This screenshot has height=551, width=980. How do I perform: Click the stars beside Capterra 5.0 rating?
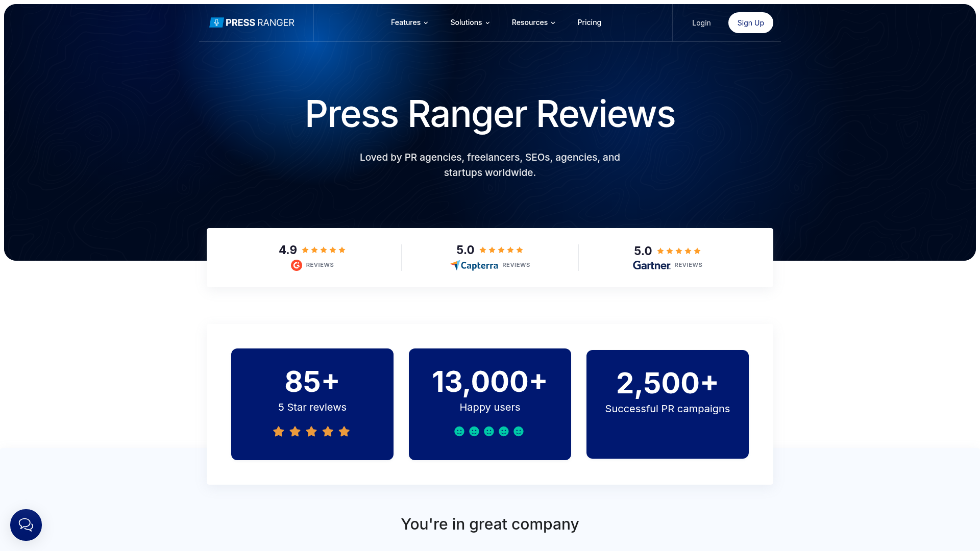[x=501, y=250]
